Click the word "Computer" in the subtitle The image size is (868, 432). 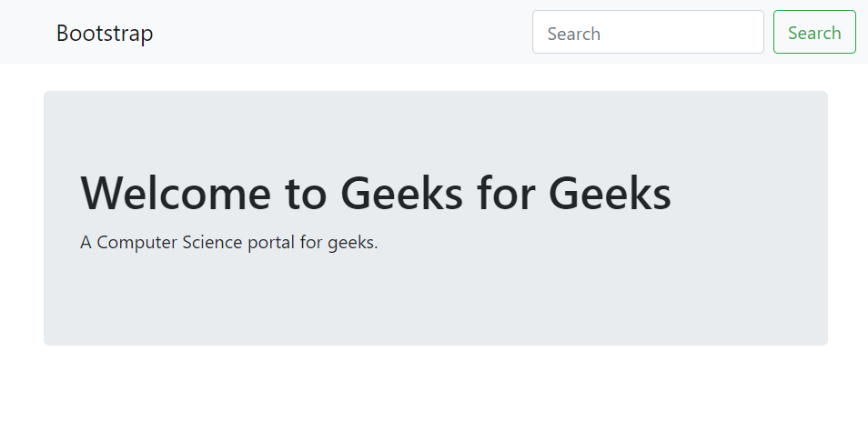(135, 243)
